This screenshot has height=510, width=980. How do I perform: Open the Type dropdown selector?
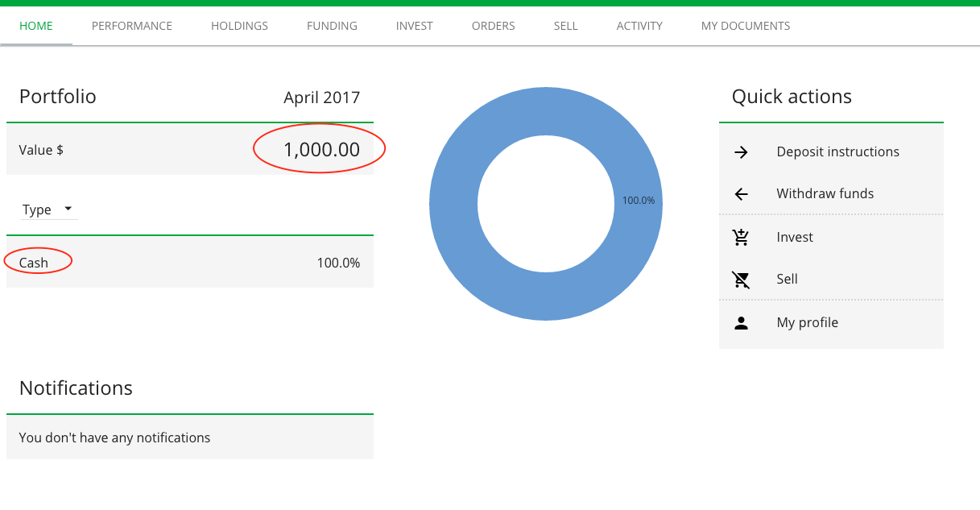pyautogui.click(x=48, y=209)
